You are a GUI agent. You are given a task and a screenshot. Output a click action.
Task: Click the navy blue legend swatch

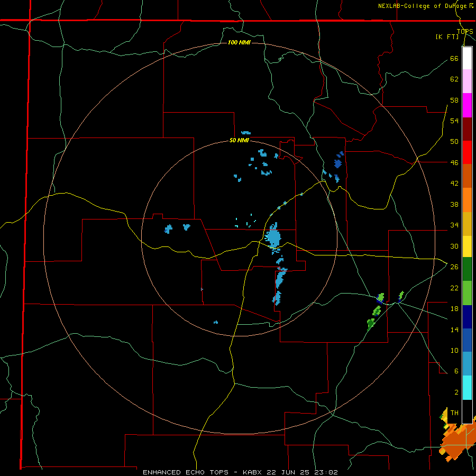tap(467, 317)
